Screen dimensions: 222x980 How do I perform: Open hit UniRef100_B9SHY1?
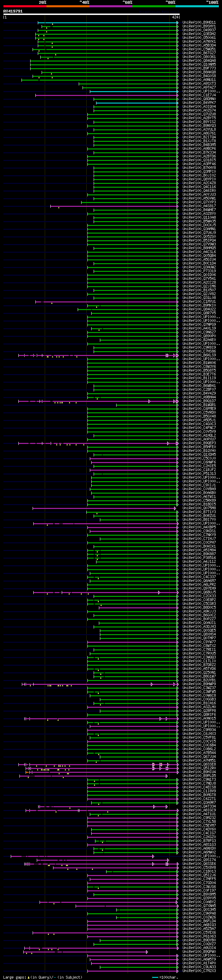click(x=199, y=26)
